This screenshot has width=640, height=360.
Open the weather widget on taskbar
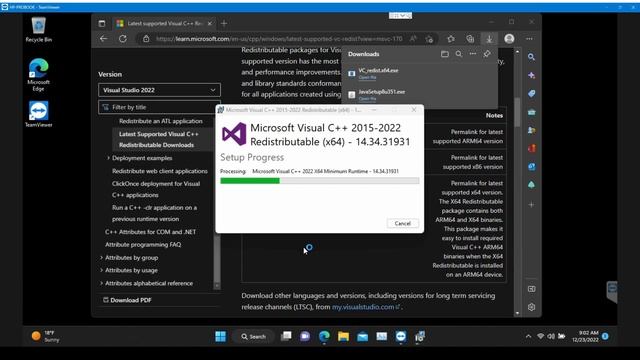45,336
